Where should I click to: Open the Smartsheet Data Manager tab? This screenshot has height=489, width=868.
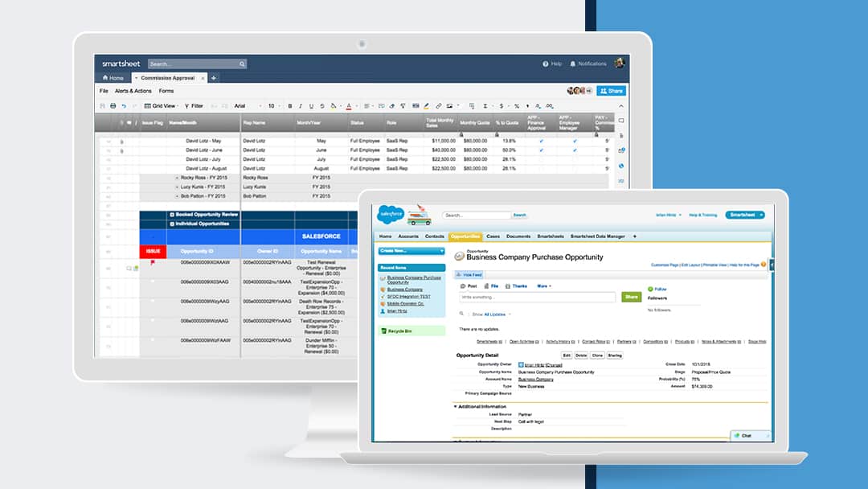pyautogui.click(x=598, y=236)
